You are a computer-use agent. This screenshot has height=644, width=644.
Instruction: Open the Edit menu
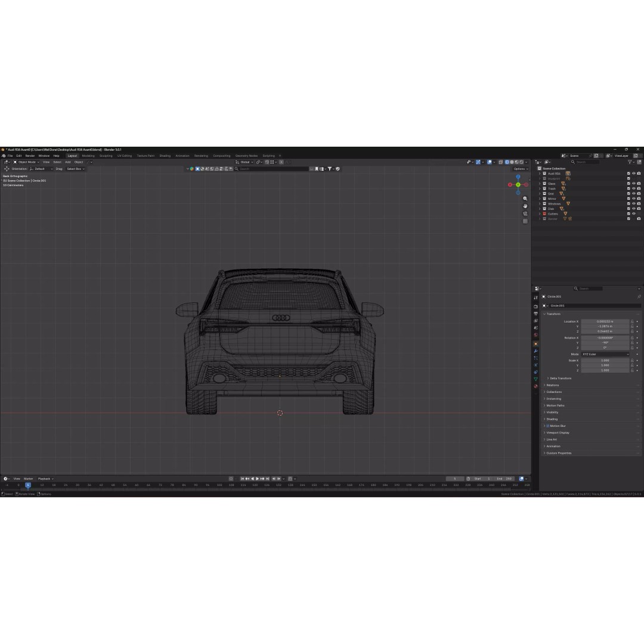point(19,156)
